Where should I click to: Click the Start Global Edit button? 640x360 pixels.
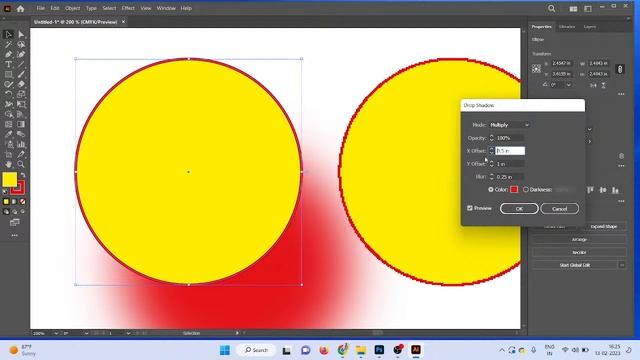tap(575, 265)
